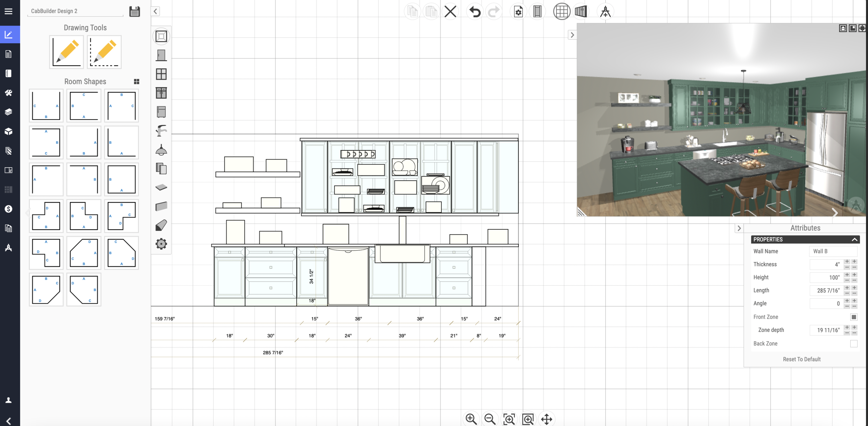The image size is (868, 426).
Task: Increase wall Height with plus stepper
Action: pyautogui.click(x=847, y=275)
